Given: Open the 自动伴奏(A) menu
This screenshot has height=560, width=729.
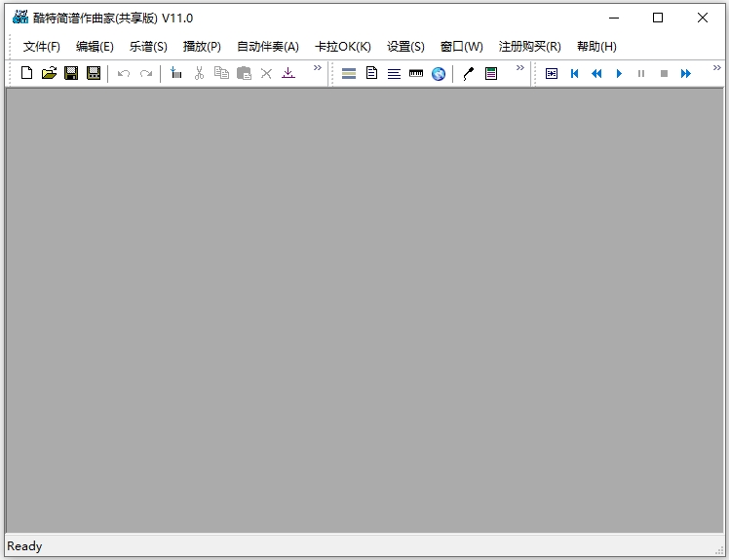Looking at the screenshot, I should coord(268,47).
